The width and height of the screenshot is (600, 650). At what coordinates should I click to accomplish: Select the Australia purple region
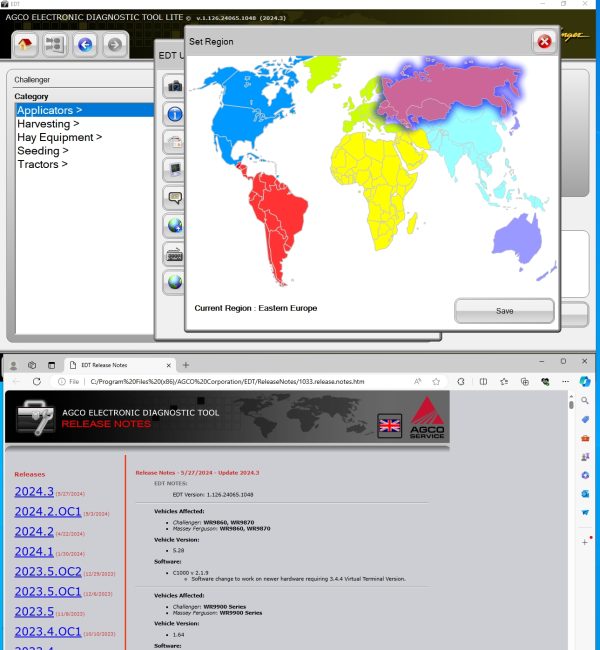tap(518, 238)
